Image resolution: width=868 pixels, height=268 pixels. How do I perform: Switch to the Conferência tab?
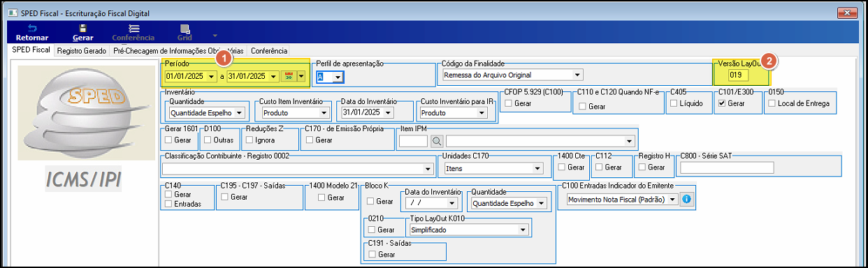point(269,51)
